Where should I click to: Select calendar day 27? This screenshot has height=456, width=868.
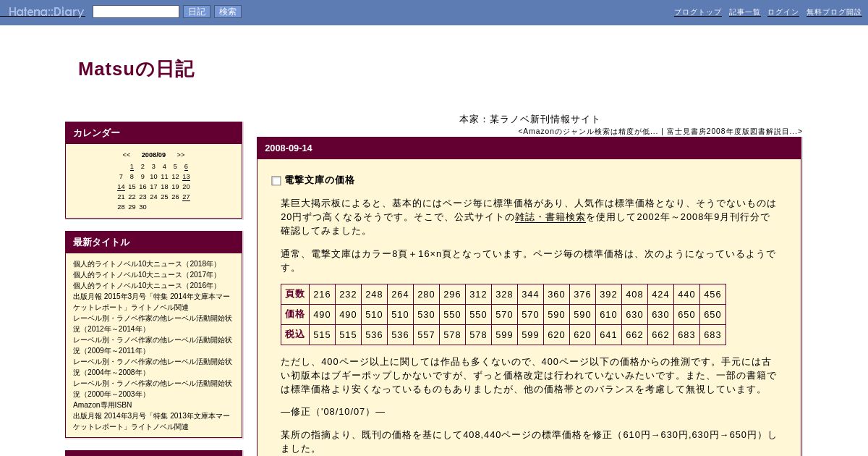(186, 197)
